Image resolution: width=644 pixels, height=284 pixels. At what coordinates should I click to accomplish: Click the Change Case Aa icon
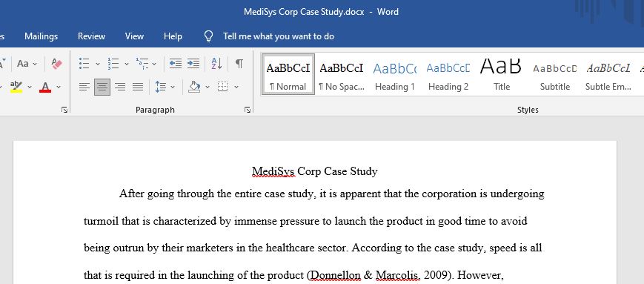(x=22, y=64)
